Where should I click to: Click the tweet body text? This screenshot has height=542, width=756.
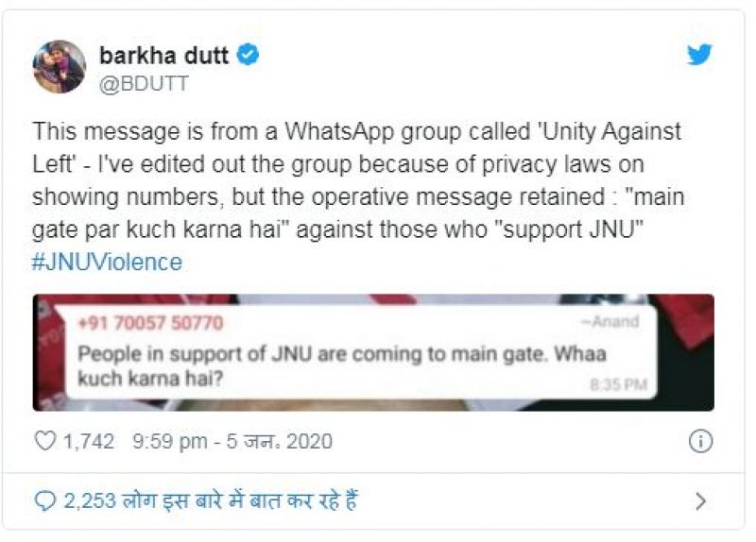click(x=358, y=180)
